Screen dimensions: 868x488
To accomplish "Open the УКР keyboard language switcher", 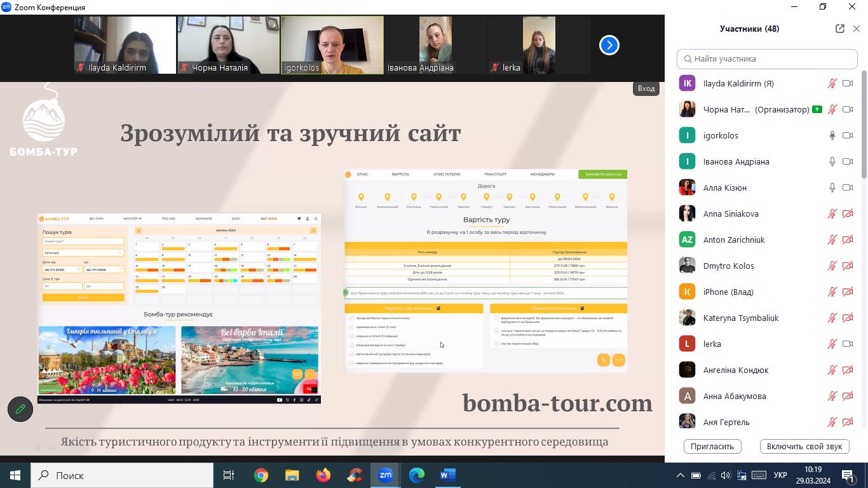I will coord(780,475).
